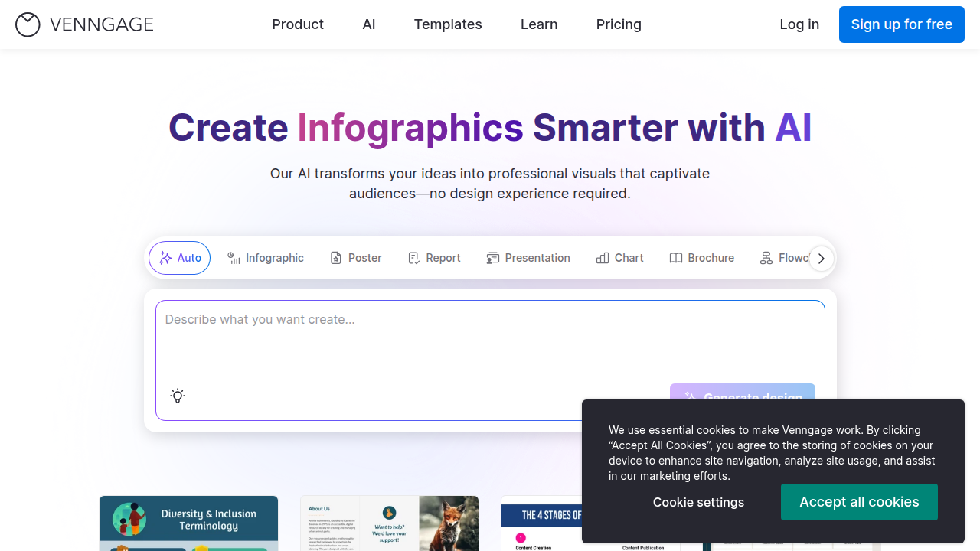This screenshot has height=551, width=980.
Task: Select the Brochure tab
Action: click(702, 258)
